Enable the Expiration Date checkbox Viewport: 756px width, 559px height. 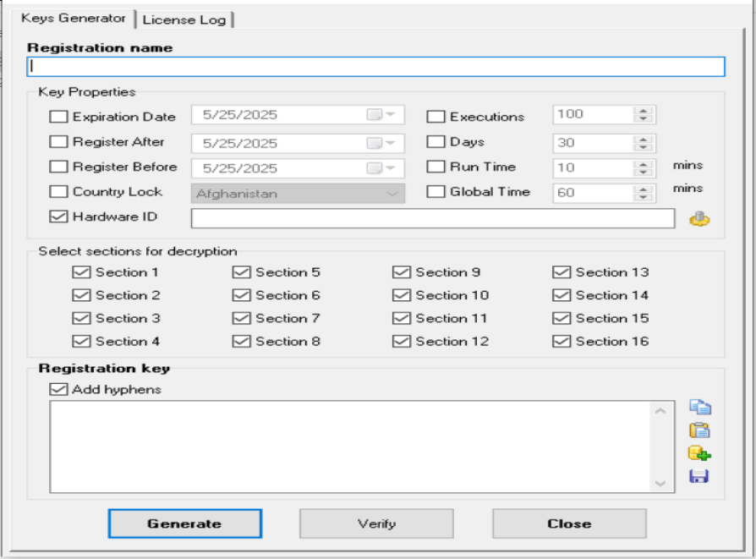click(58, 117)
